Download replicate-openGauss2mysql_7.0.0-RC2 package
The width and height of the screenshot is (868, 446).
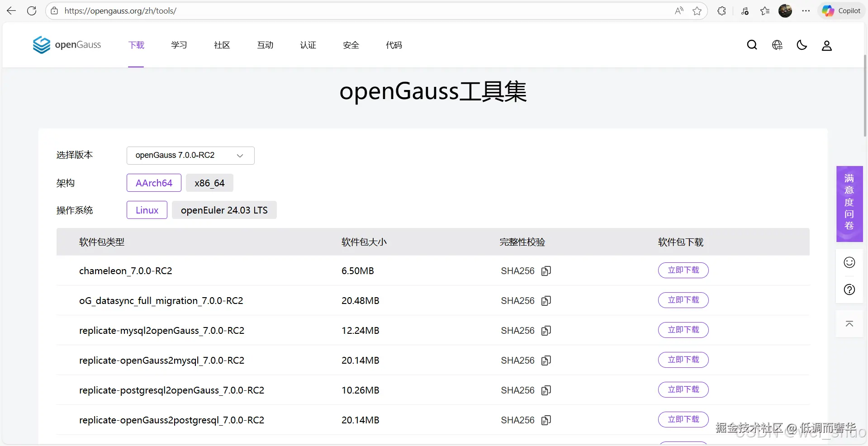click(x=683, y=360)
